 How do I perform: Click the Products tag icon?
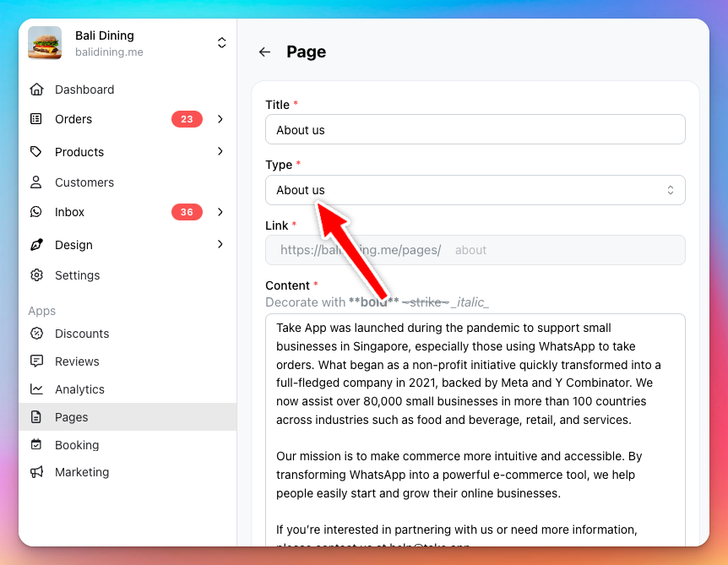[35, 151]
